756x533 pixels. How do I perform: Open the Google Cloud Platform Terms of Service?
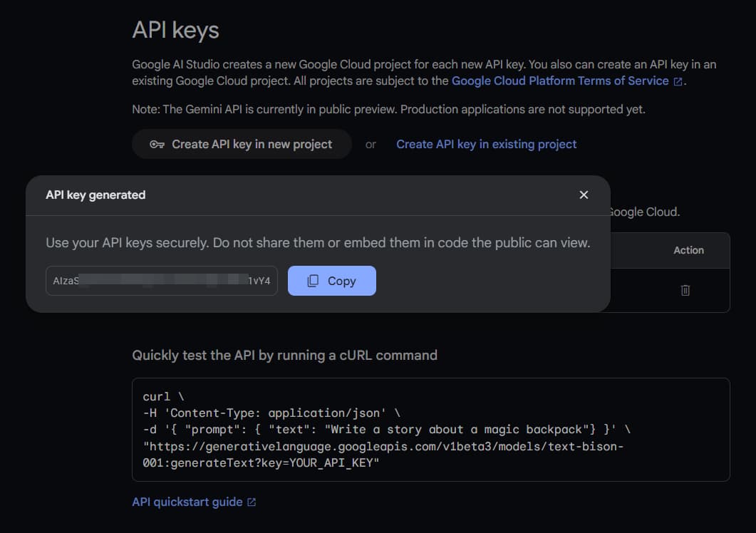[560, 81]
